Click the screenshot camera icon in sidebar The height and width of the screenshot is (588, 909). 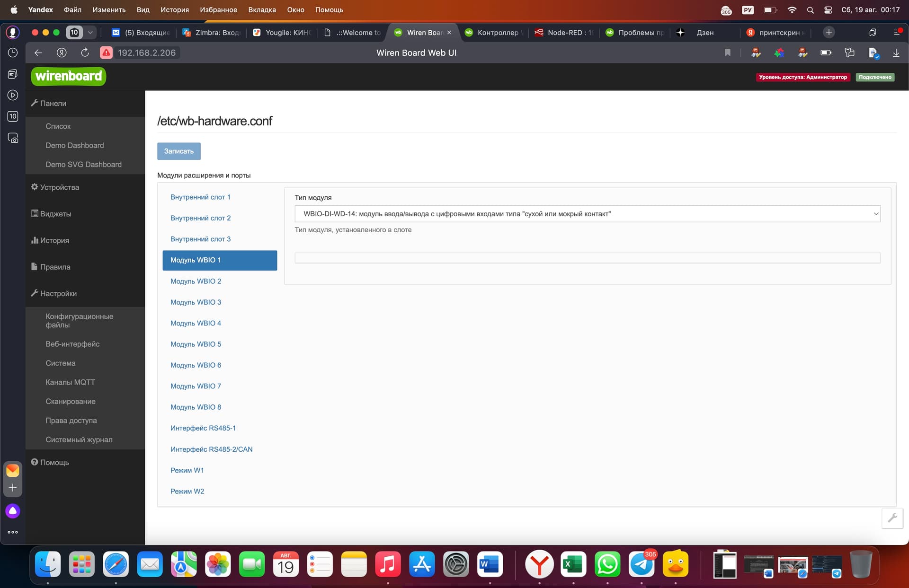click(x=13, y=138)
